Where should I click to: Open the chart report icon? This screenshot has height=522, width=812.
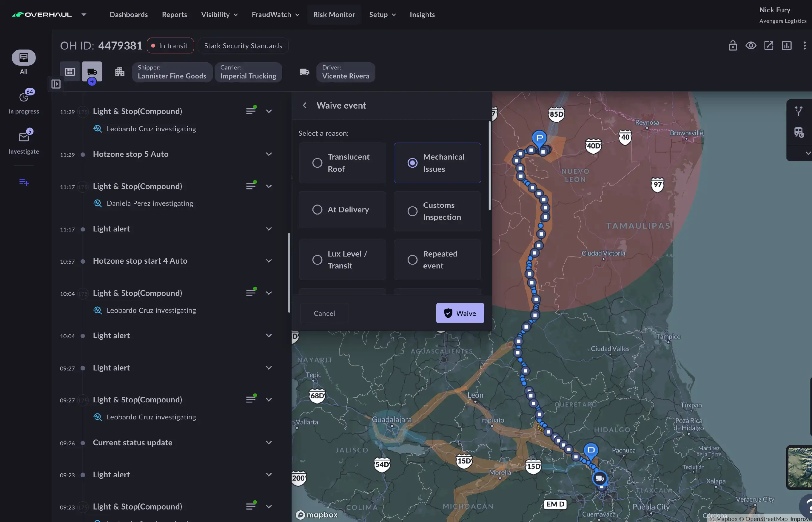[787, 45]
